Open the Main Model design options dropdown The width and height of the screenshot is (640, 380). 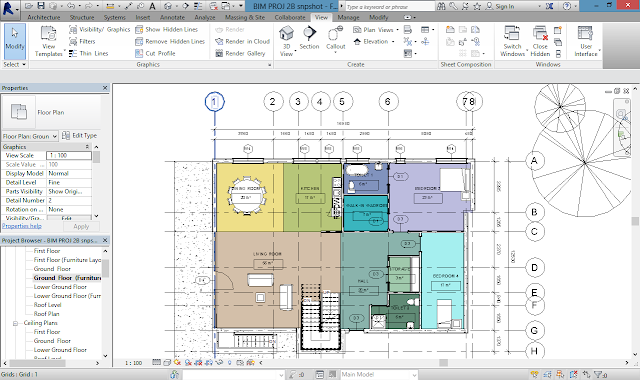(x=415, y=374)
